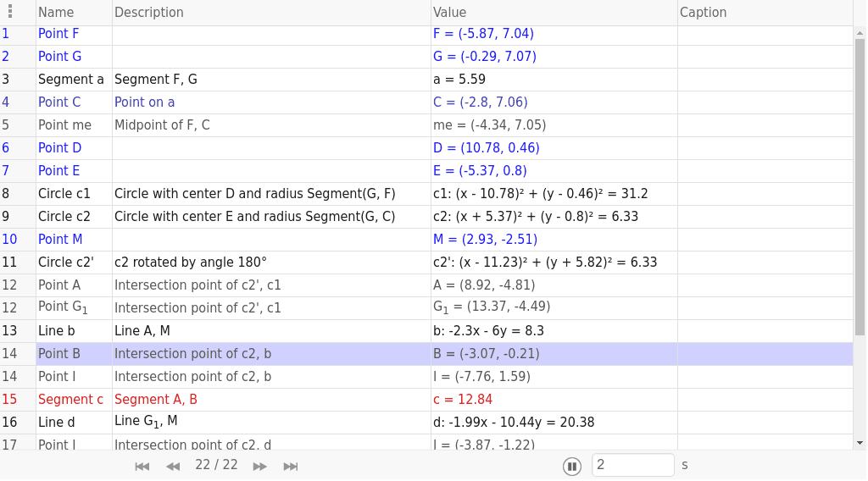Image resolution: width=868 pixels, height=481 pixels.
Task: Select the highlighted Point B row name
Action: pos(59,354)
